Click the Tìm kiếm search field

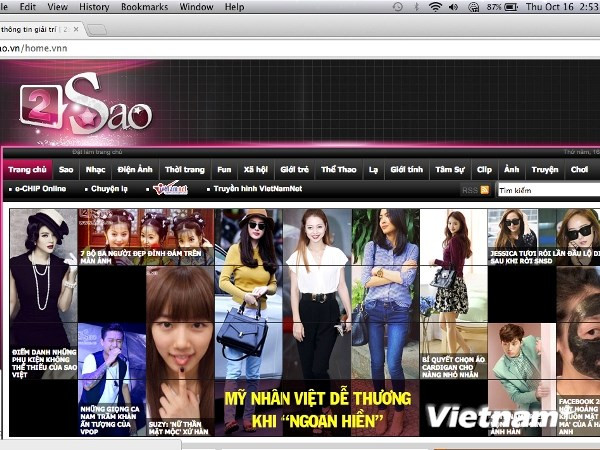[x=549, y=190]
